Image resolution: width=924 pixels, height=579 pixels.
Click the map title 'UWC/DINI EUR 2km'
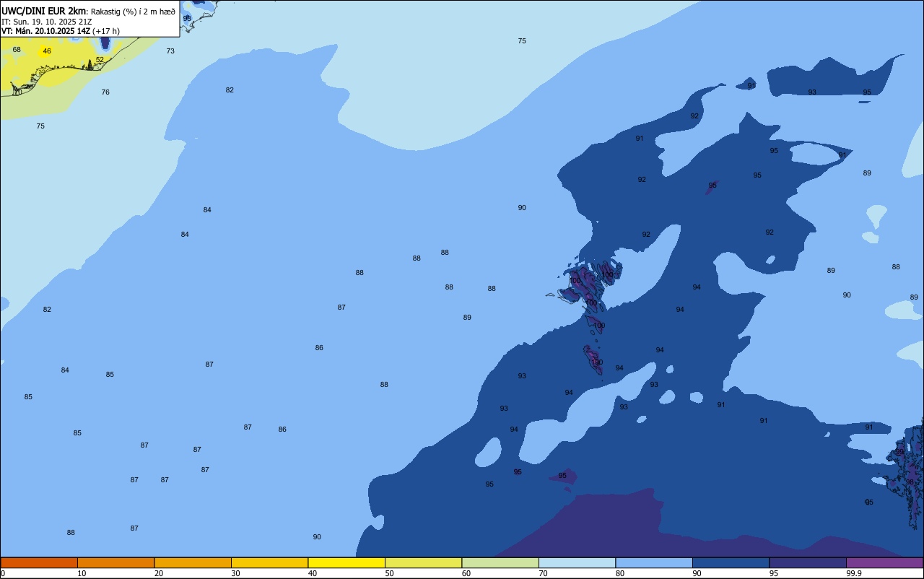pos(43,11)
